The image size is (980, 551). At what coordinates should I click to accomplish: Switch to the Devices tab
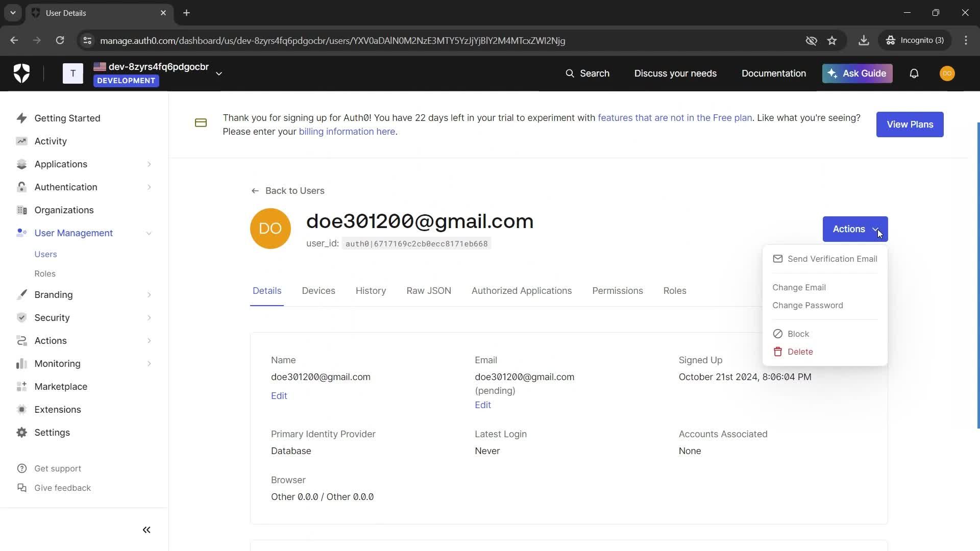point(318,291)
